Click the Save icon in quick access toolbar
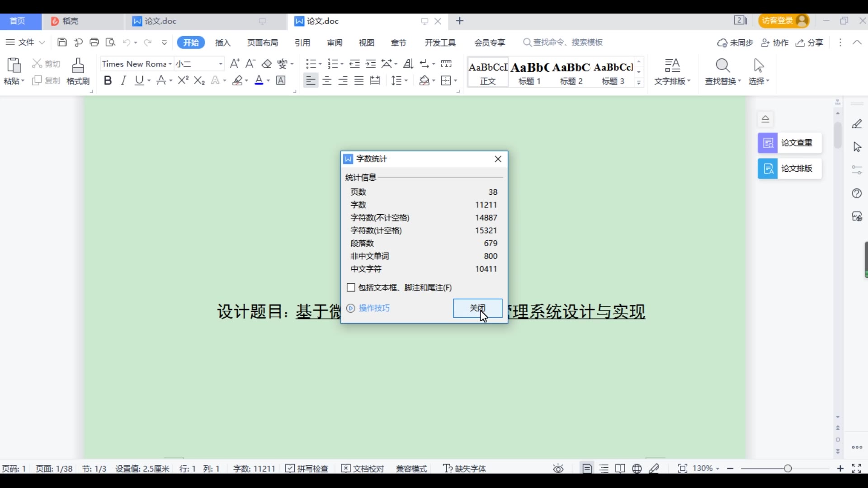Screen dimensions: 868x488 tap(62, 42)
